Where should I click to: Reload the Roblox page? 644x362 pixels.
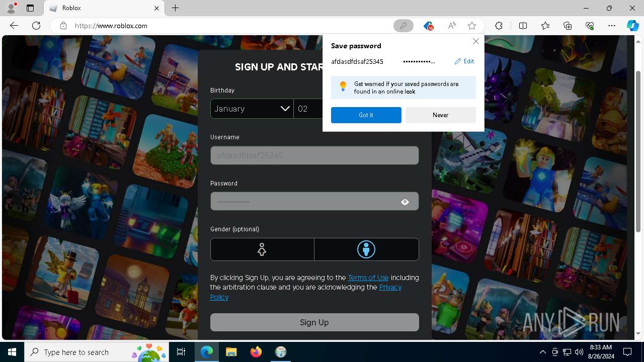pyautogui.click(x=36, y=26)
